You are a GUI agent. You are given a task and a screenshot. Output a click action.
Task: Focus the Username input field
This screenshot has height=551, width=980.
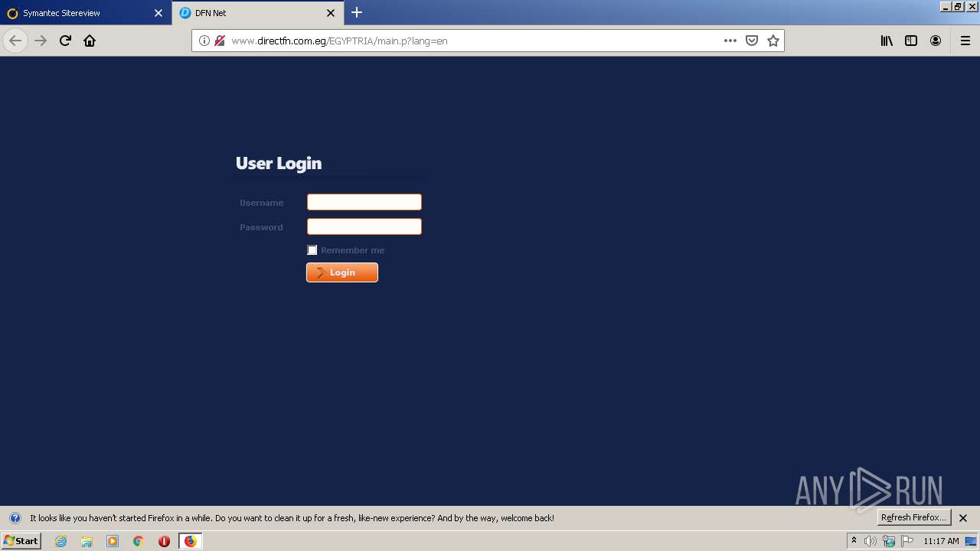pyautogui.click(x=364, y=202)
